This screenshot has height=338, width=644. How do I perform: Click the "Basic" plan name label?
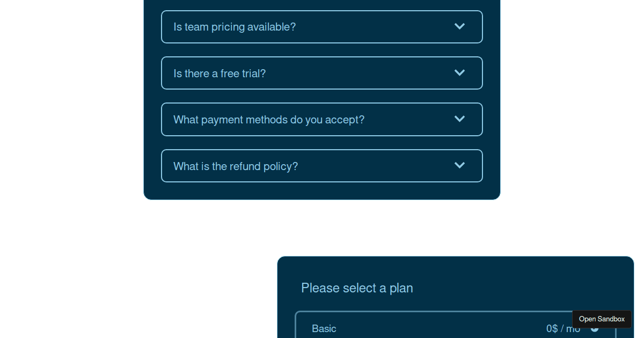(324, 328)
